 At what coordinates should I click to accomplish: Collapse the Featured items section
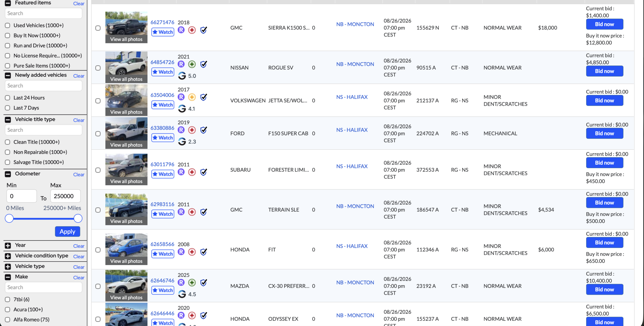click(8, 3)
